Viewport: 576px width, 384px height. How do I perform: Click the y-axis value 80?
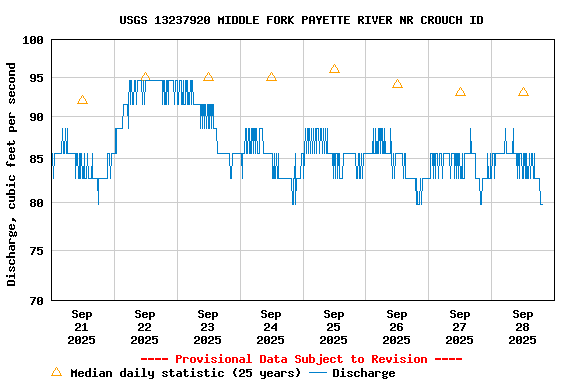[x=36, y=203]
